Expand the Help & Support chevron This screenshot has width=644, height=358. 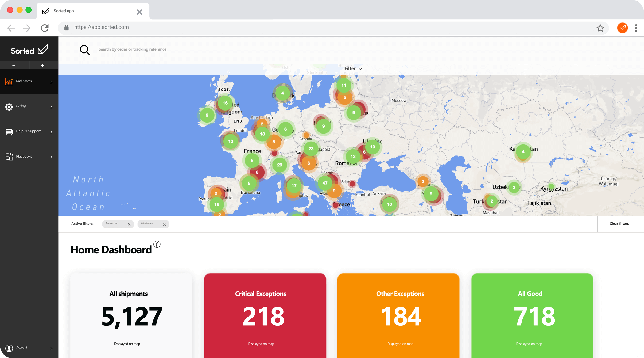(51, 132)
